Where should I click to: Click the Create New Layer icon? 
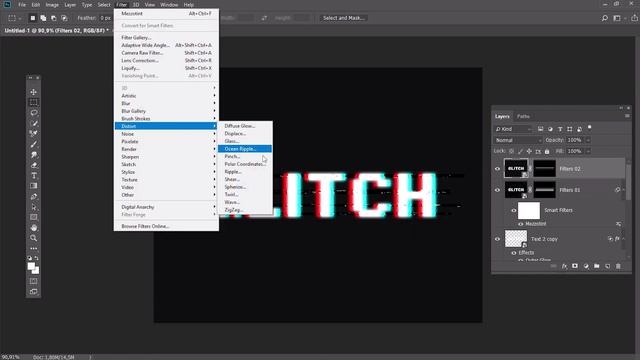click(x=607, y=266)
